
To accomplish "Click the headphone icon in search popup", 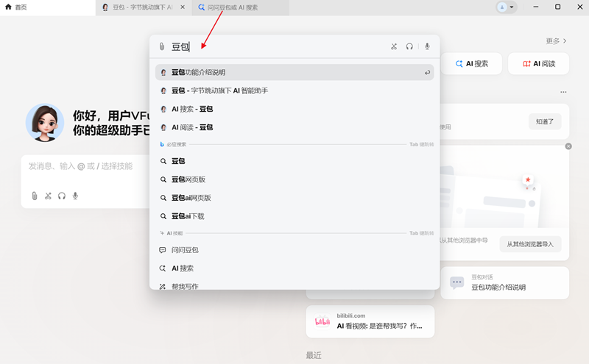I will (x=409, y=46).
